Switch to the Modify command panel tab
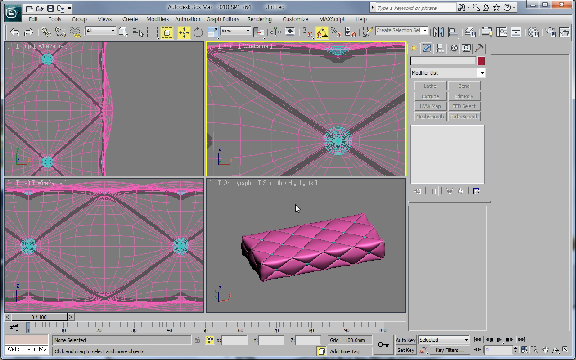 [426, 48]
